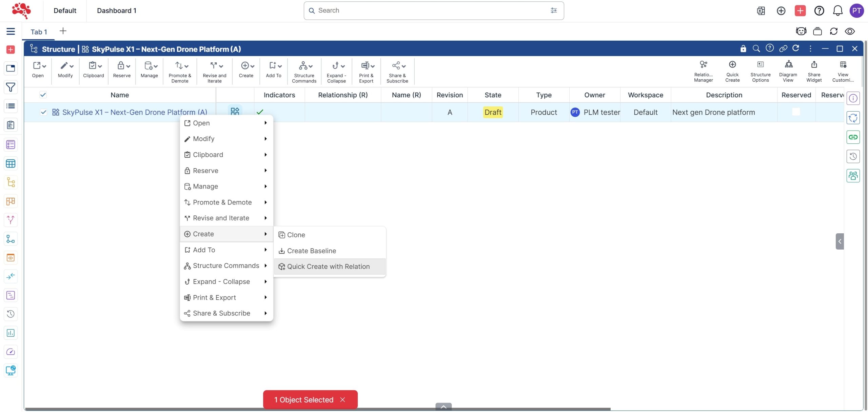The width and height of the screenshot is (868, 412).
Task: Choose Create Baseline from submenu
Action: click(311, 251)
